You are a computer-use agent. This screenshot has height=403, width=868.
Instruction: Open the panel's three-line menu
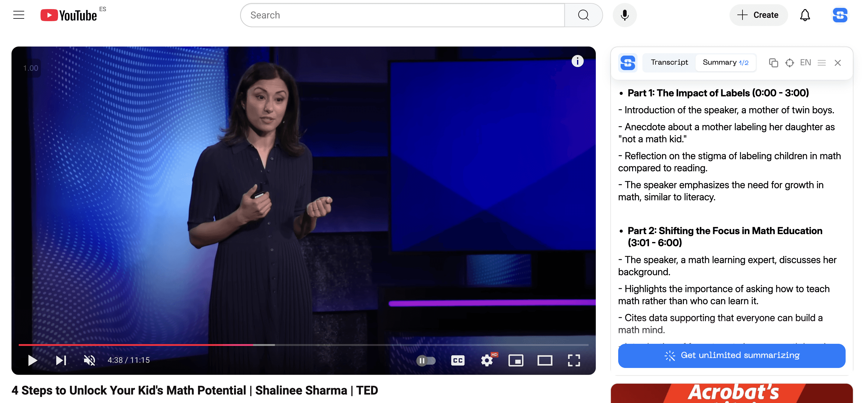821,63
